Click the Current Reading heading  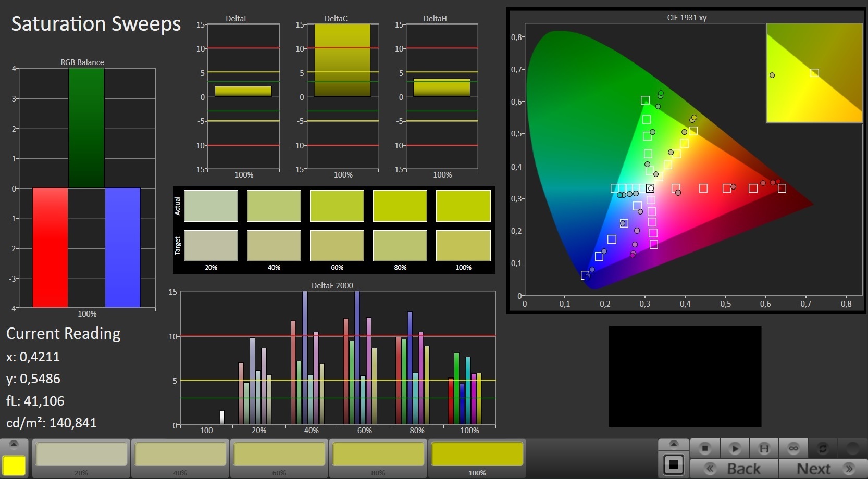pyautogui.click(x=63, y=334)
